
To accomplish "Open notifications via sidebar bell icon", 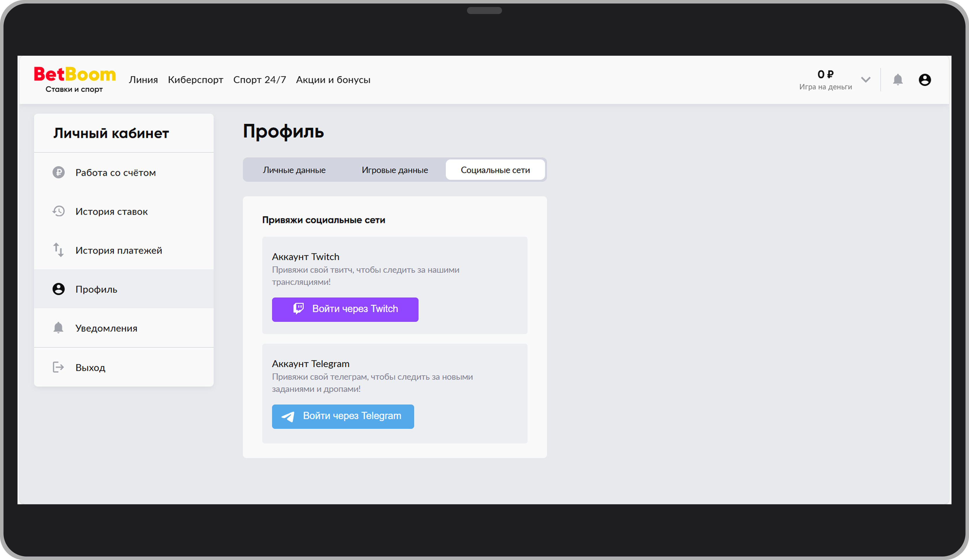I will tap(58, 328).
